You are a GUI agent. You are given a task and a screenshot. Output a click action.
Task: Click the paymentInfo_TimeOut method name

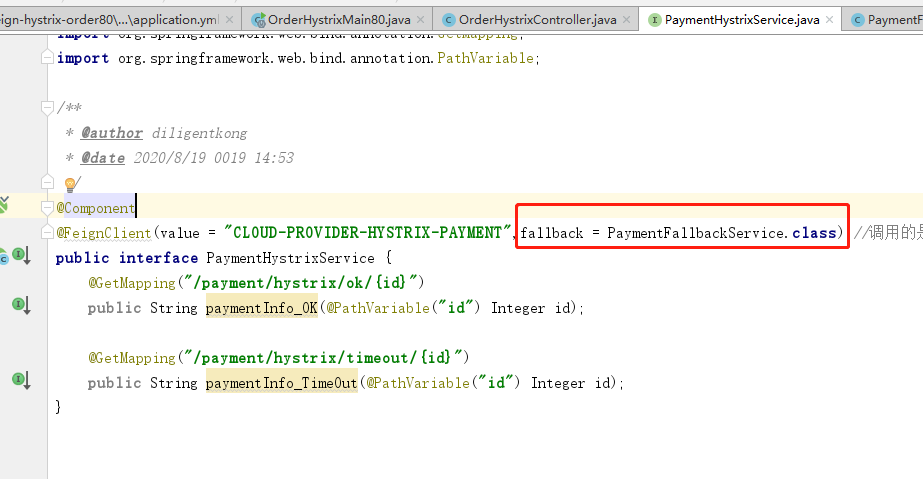pyautogui.click(x=281, y=383)
